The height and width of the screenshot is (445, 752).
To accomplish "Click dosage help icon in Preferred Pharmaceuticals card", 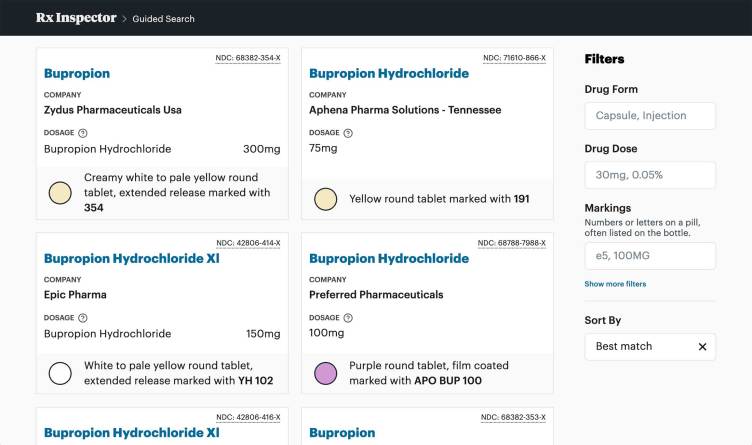I will coord(348,318).
